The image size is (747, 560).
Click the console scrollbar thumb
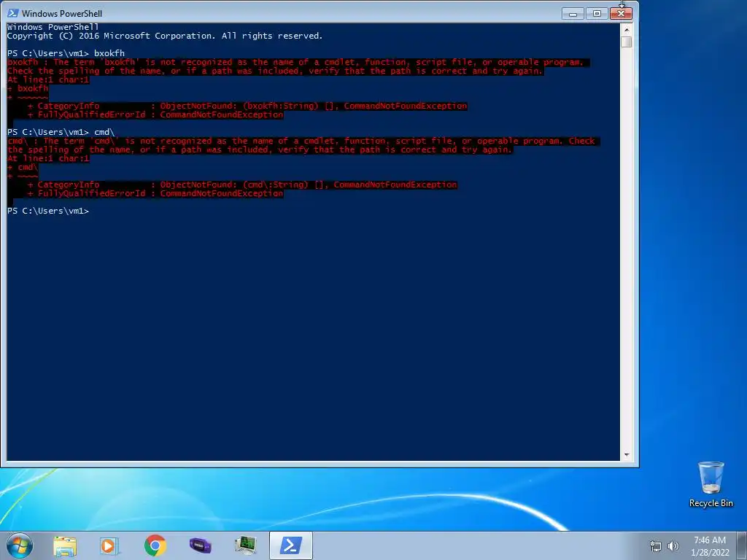[x=627, y=42]
